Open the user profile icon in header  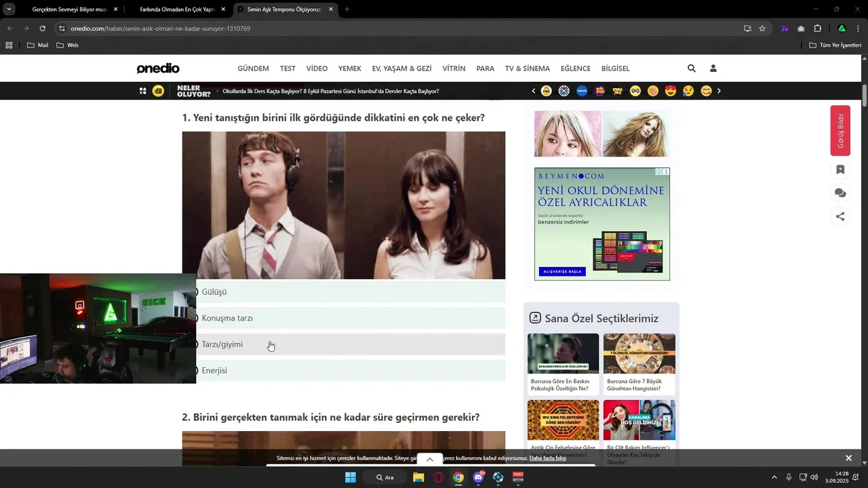[x=713, y=68]
